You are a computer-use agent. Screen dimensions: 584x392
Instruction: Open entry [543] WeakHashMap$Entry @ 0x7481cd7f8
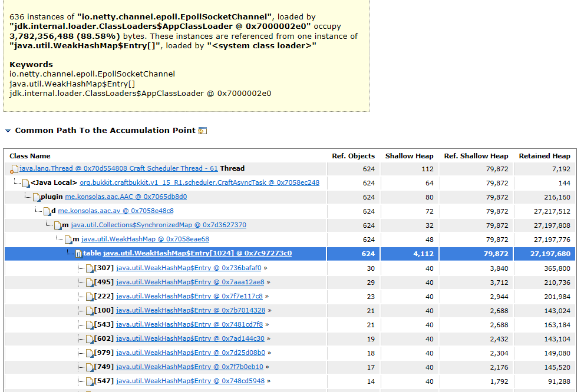[x=189, y=324]
